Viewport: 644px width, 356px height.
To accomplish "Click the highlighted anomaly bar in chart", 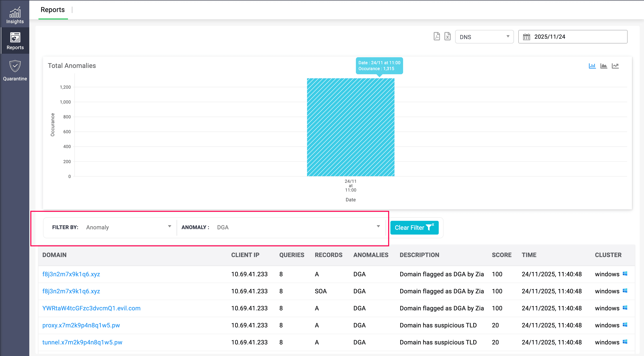I will tap(350, 127).
